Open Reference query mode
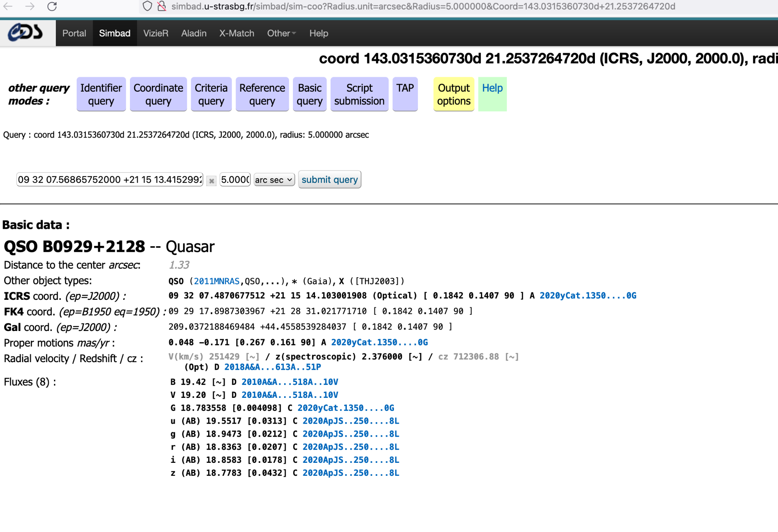This screenshot has width=778, height=532. coord(262,94)
